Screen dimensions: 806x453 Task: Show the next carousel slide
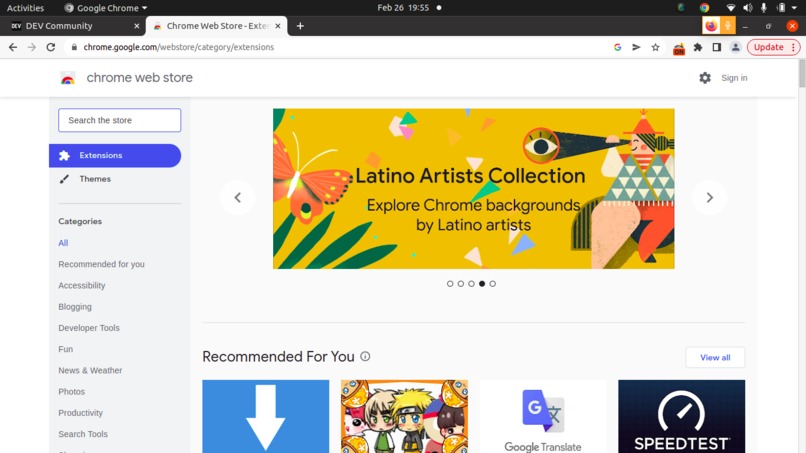pyautogui.click(x=709, y=197)
